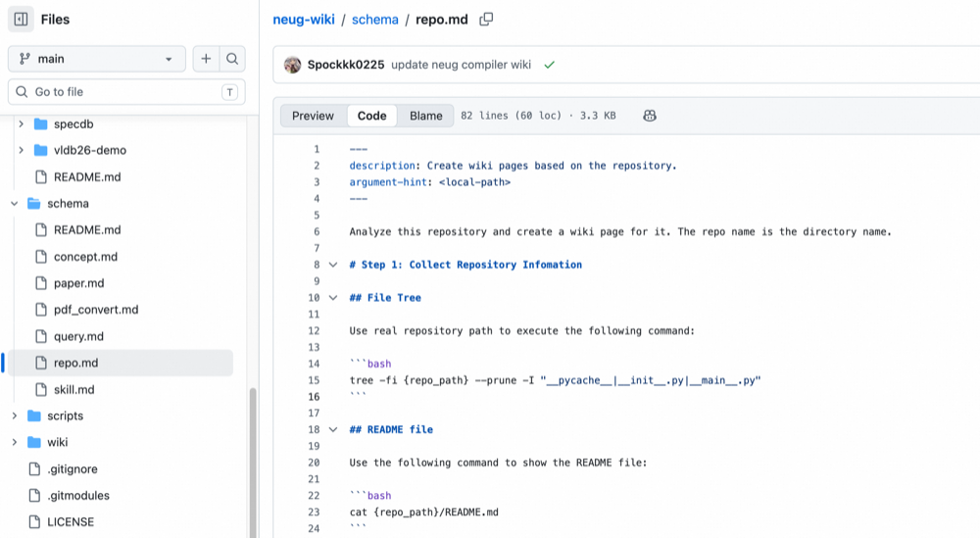This screenshot has height=538, width=980.
Task: Click the 'tree -fi {repo_path}' code line
Action: [x=555, y=380]
